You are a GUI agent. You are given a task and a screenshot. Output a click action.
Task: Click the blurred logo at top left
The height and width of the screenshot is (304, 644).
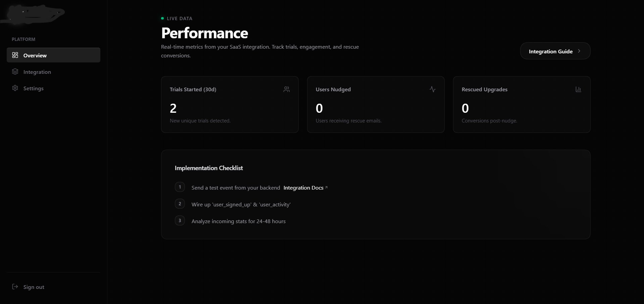tap(34, 14)
